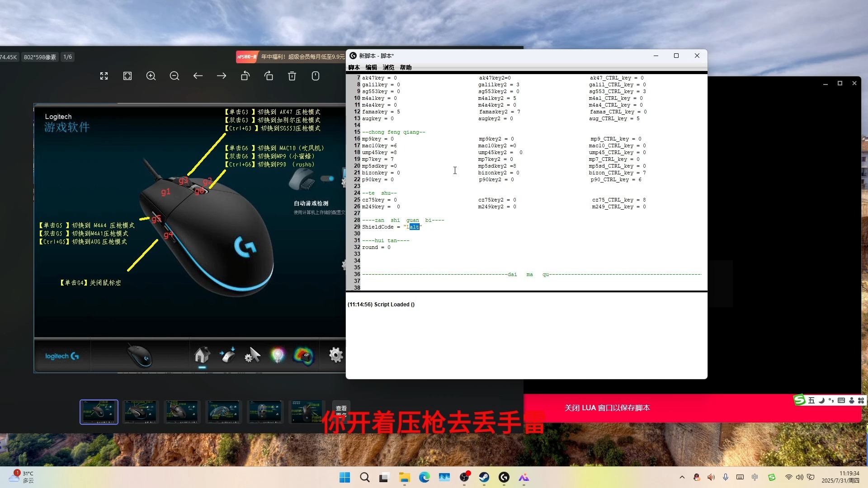
Task: Click the gear icon in Logitech picture
Action: (336, 355)
